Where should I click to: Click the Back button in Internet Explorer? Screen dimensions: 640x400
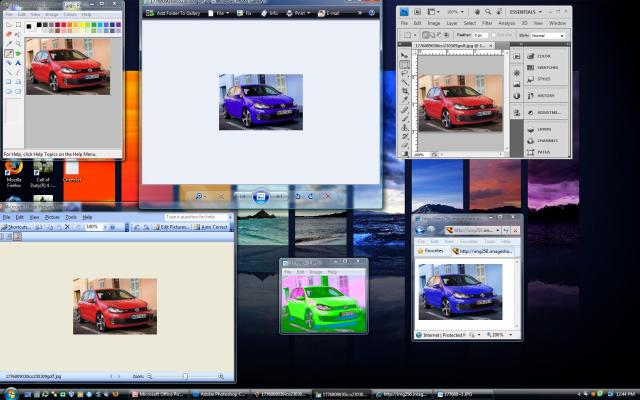pyautogui.click(x=420, y=231)
